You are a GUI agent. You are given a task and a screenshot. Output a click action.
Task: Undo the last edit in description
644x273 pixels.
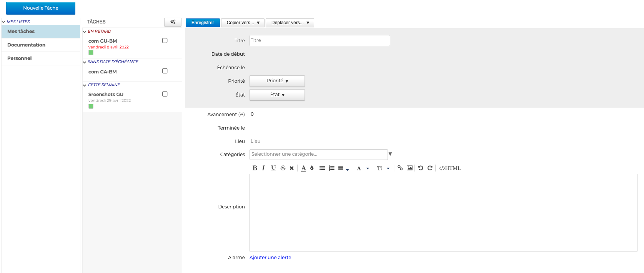[x=421, y=168]
